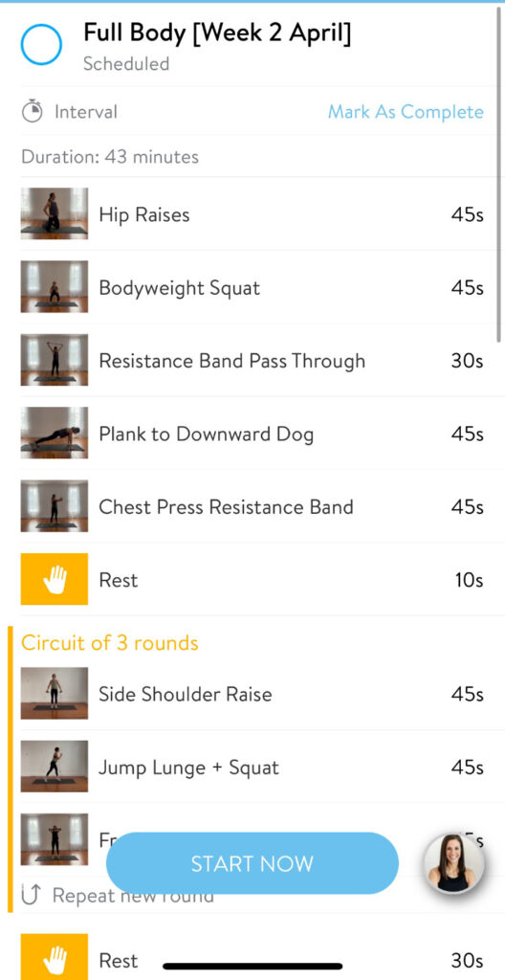The image size is (505, 980).
Task: Click Mark As Complete link
Action: pyautogui.click(x=406, y=112)
